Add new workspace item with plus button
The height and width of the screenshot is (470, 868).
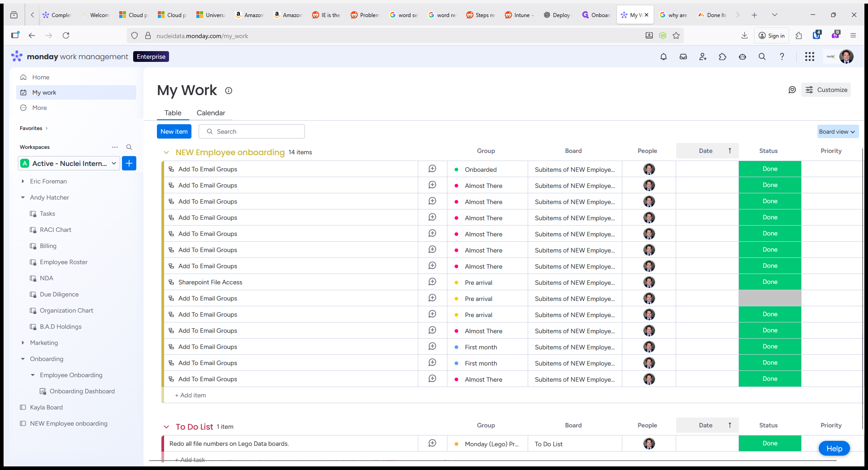pos(129,163)
